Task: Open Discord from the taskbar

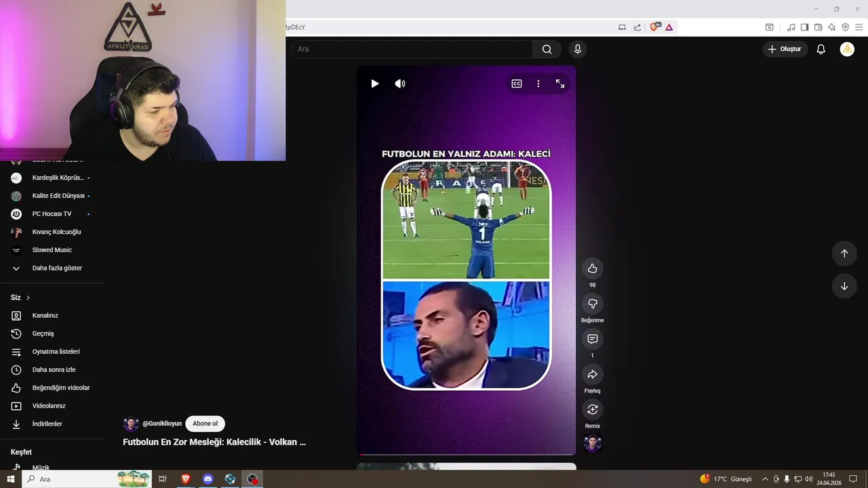Action: click(208, 479)
